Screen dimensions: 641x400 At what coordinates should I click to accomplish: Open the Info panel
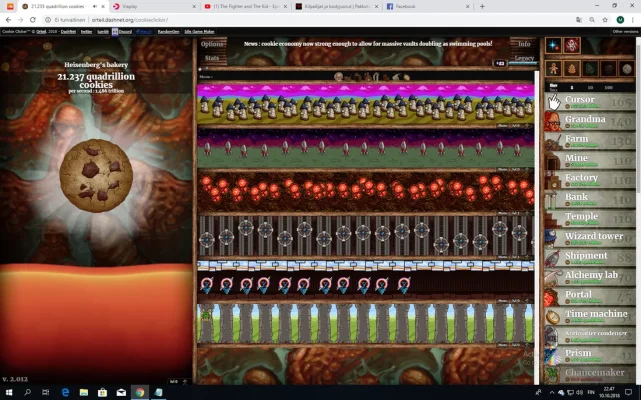pyautogui.click(x=523, y=44)
